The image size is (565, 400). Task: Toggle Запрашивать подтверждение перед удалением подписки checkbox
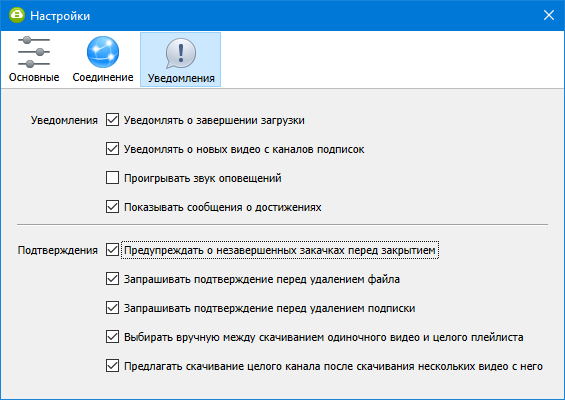pyautogui.click(x=112, y=308)
